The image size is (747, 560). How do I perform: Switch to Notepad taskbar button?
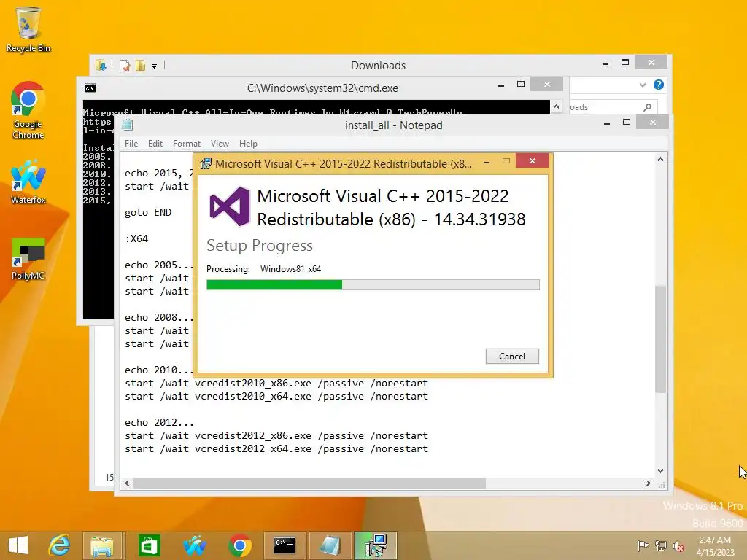[x=330, y=545]
